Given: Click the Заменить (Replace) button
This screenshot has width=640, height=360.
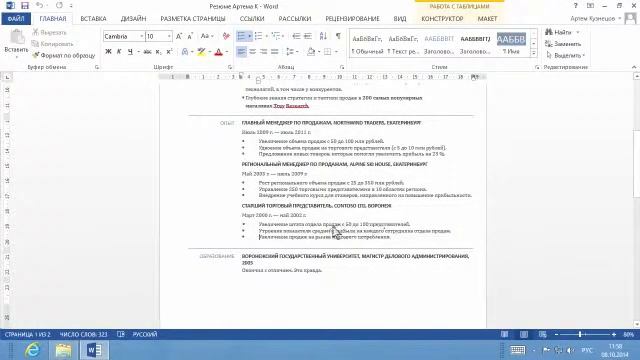Looking at the screenshot, I should pyautogui.click(x=563, y=44).
